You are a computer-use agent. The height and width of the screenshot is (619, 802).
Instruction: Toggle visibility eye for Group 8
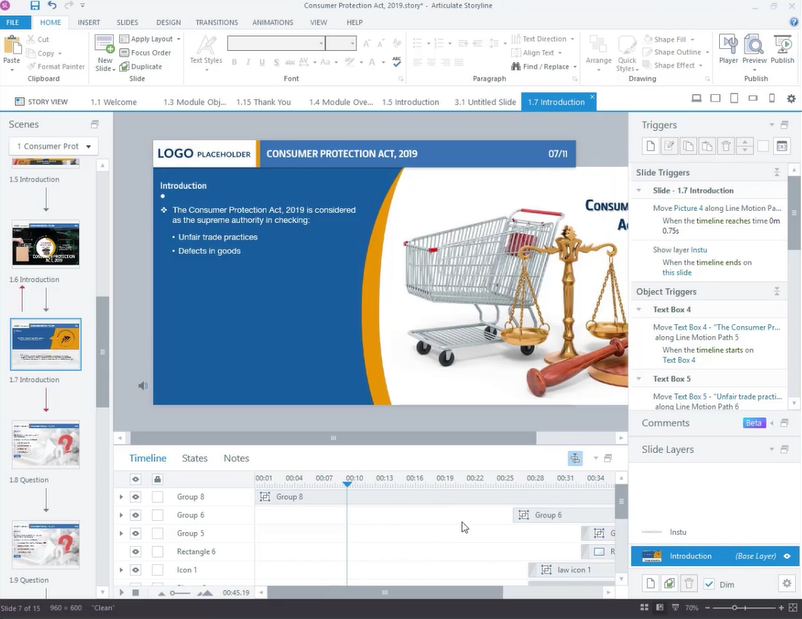coord(136,497)
